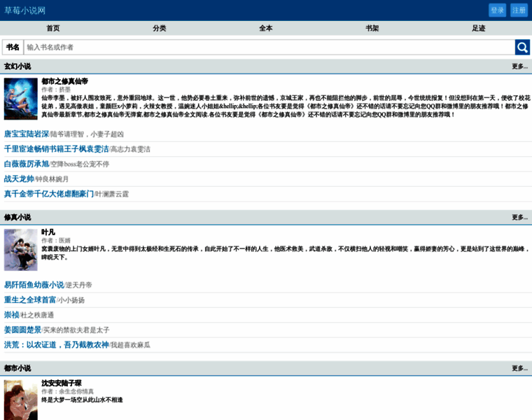Viewport: 532px width, 420px height.
Task: Open the novel 姜圆圆楚景
Action: point(22,330)
